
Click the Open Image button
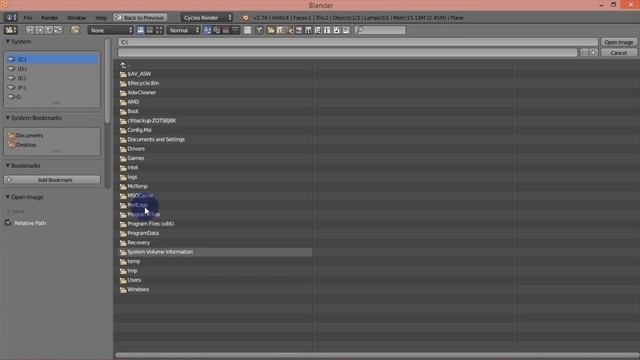(x=618, y=42)
